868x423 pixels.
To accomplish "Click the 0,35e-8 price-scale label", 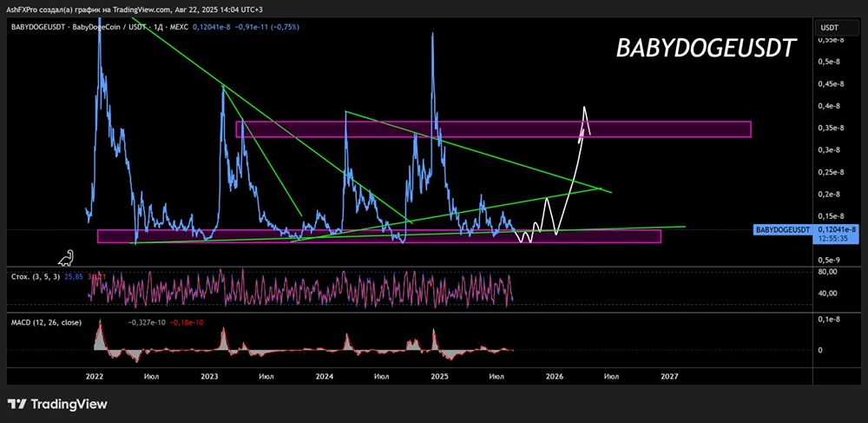I will [832, 128].
